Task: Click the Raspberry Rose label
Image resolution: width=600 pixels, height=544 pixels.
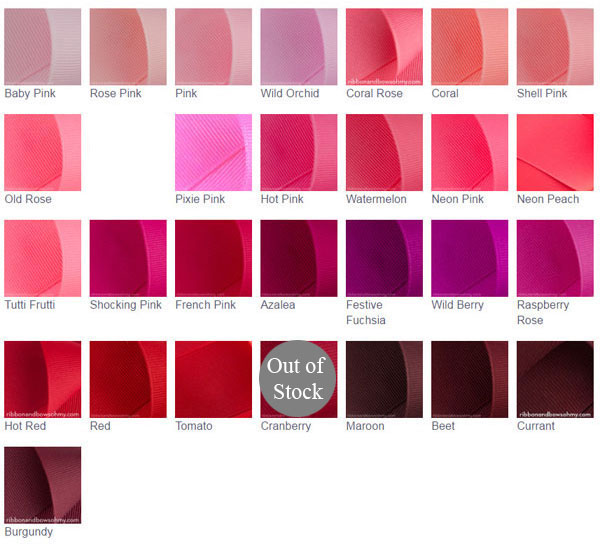Action: tap(544, 312)
